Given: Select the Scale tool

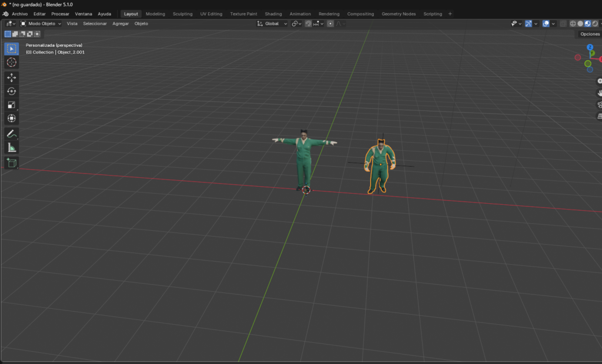Looking at the screenshot, I should pyautogui.click(x=11, y=105).
